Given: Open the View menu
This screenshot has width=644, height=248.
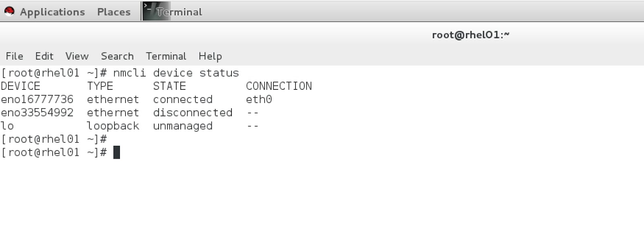Looking at the screenshot, I should tap(76, 56).
